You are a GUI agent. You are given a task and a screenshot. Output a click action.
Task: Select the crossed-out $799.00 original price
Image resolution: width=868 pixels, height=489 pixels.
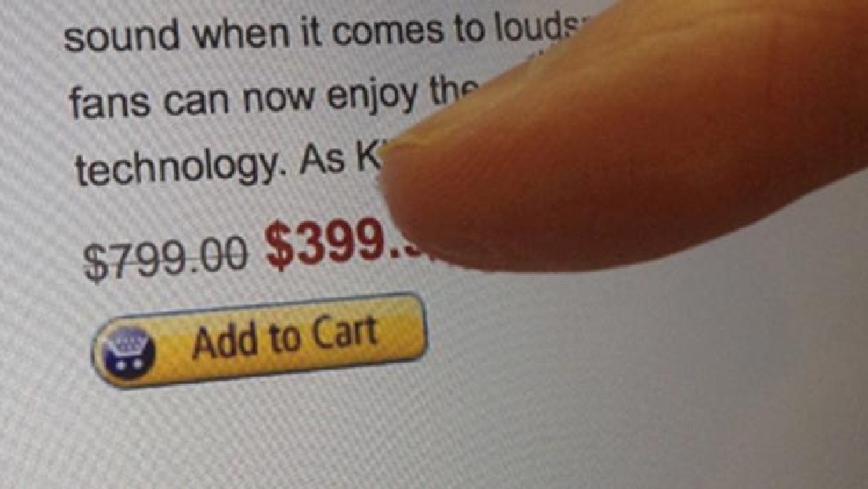click(165, 257)
